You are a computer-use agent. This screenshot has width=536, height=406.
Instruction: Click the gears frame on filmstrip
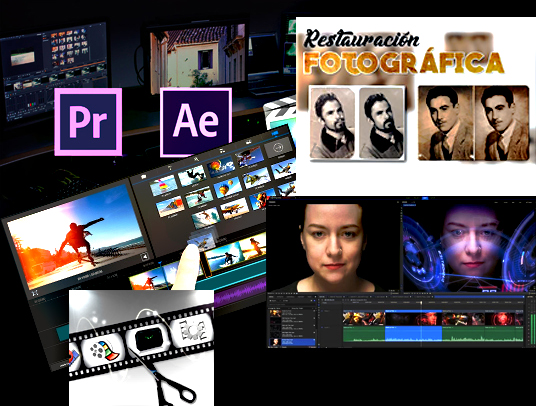click(x=192, y=330)
